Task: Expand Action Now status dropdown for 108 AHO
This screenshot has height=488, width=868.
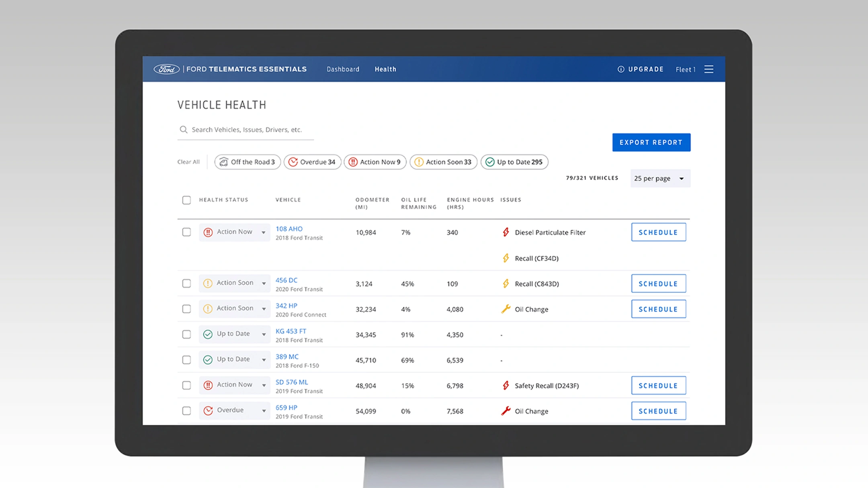Action: [264, 232]
